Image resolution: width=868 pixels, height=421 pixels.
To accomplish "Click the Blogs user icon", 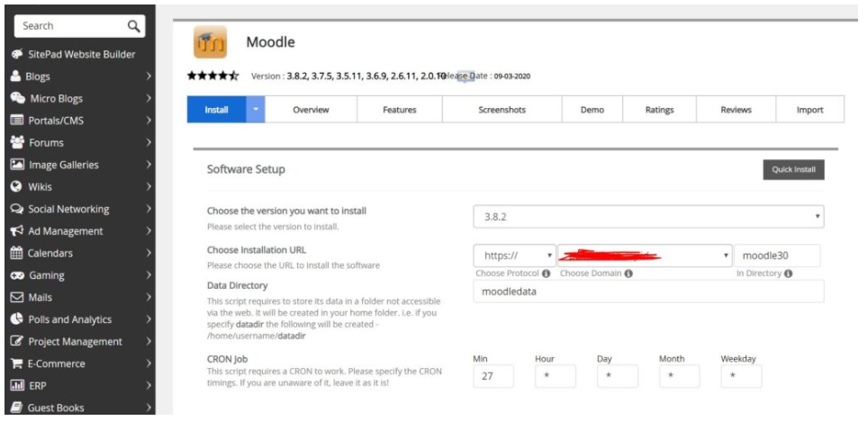I will coord(16,76).
